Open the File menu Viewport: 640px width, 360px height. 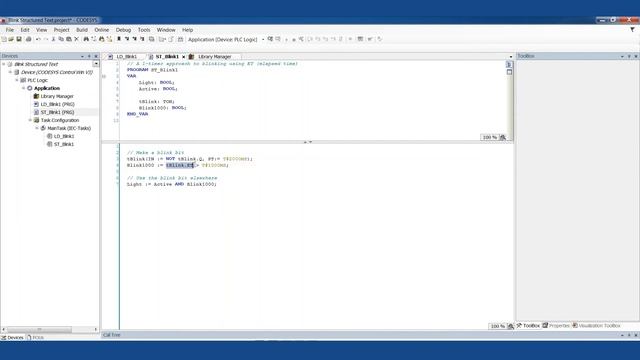pos(9,30)
